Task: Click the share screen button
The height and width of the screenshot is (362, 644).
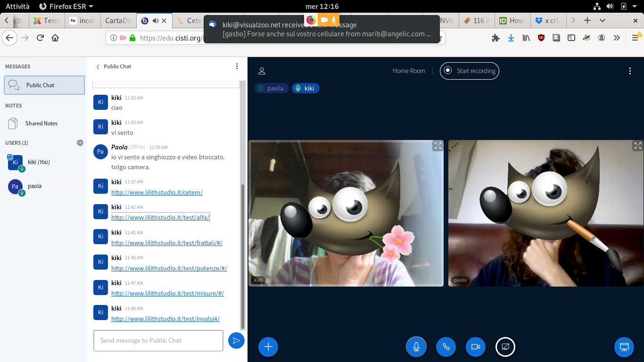Action: tap(505, 347)
